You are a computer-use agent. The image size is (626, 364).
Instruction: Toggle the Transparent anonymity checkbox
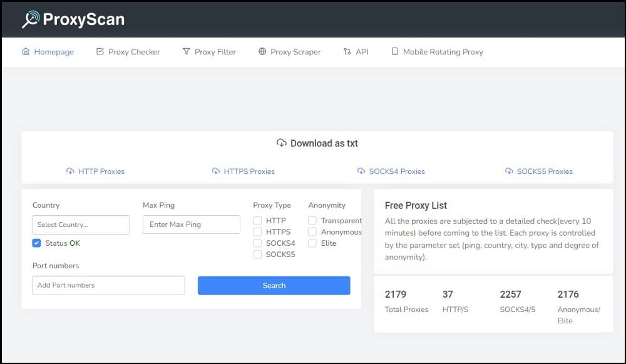[x=312, y=221]
